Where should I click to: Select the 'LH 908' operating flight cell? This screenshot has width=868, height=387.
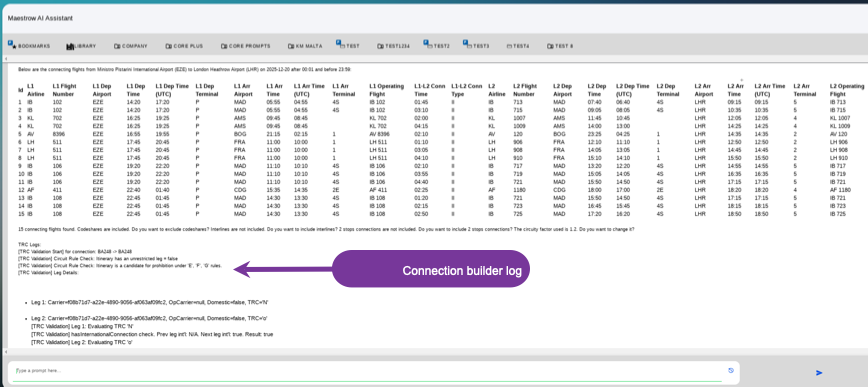pos(838,150)
